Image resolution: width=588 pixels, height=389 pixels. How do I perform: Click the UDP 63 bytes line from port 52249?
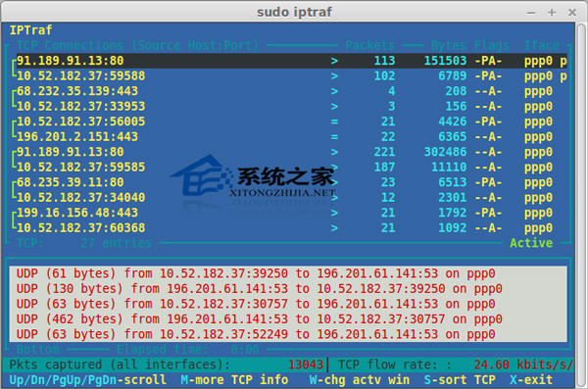coord(256,334)
